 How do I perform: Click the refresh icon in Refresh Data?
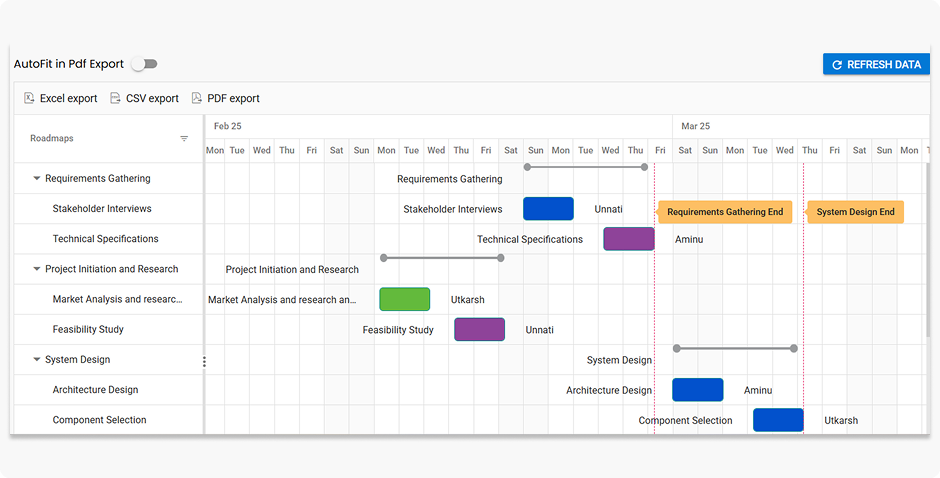[x=837, y=65]
